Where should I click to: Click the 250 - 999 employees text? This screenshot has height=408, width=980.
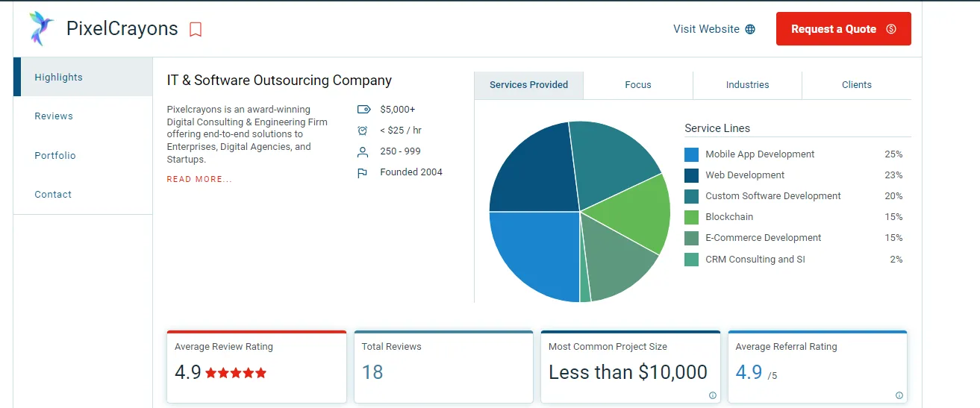[x=400, y=151]
